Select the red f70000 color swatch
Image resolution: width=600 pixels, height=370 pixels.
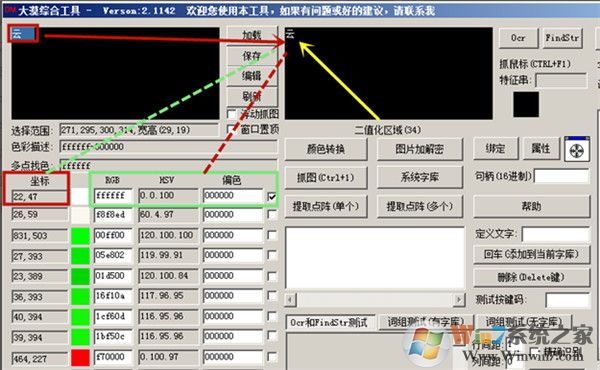(80, 357)
